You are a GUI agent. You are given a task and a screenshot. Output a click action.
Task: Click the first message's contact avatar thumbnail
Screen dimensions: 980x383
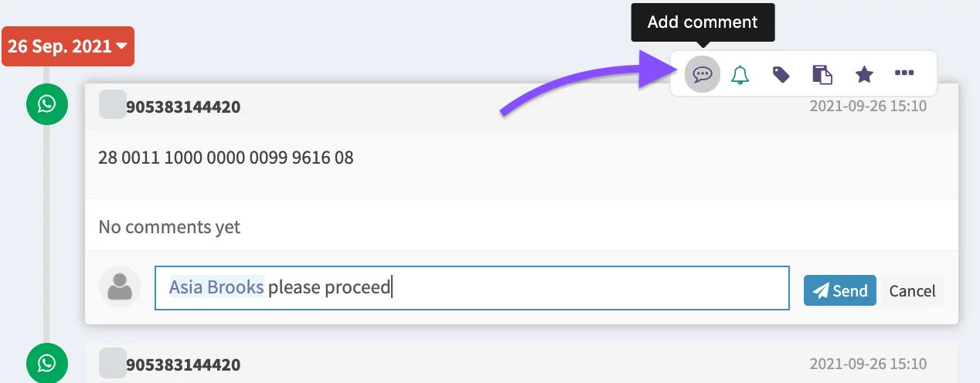click(112, 104)
